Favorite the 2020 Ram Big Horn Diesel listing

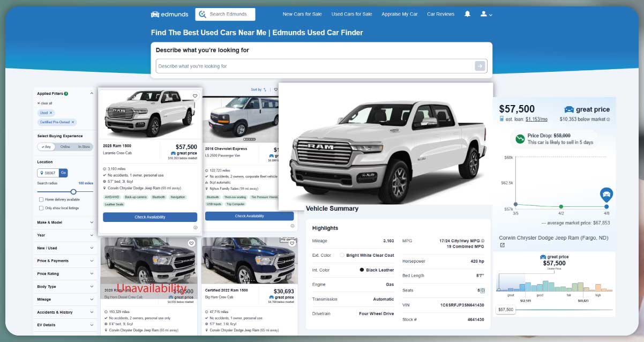pyautogui.click(x=191, y=243)
